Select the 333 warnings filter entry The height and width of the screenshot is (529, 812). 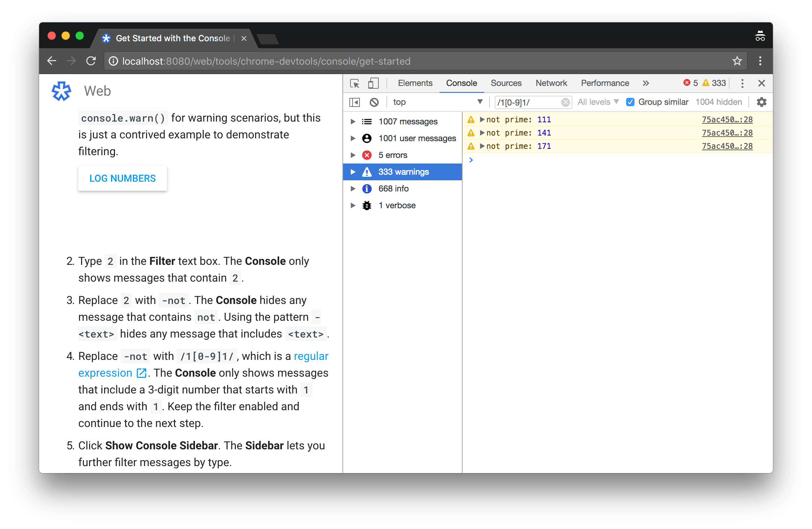404,172
